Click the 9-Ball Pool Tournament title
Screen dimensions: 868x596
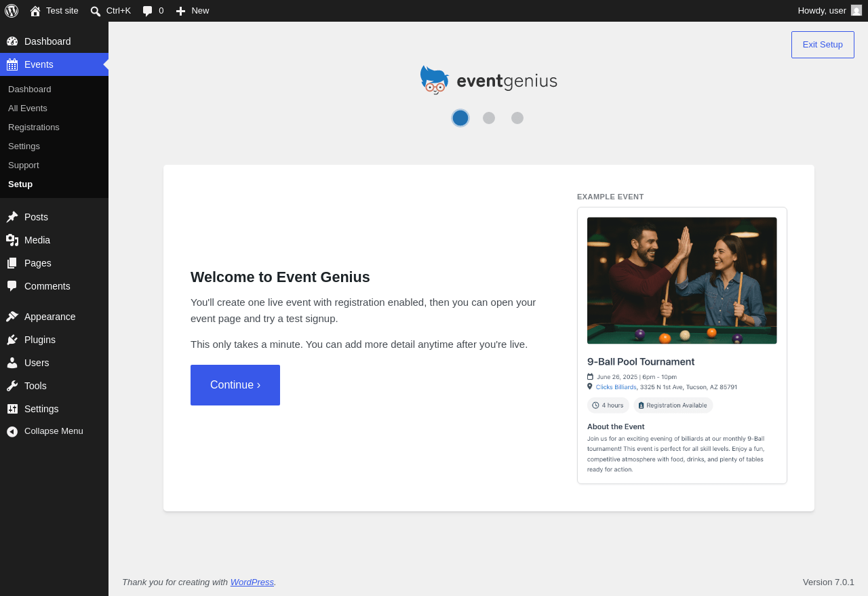[x=641, y=362]
